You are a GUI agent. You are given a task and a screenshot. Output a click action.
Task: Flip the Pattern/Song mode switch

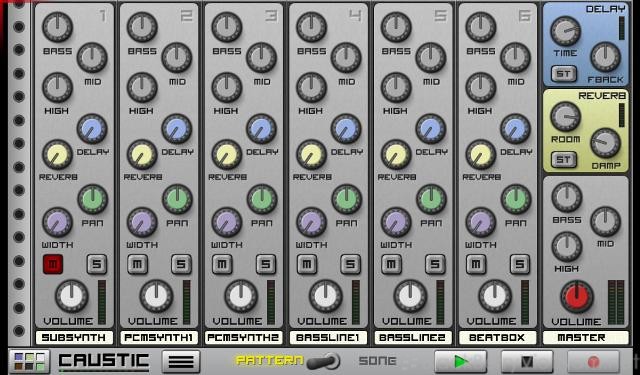[x=323, y=361]
